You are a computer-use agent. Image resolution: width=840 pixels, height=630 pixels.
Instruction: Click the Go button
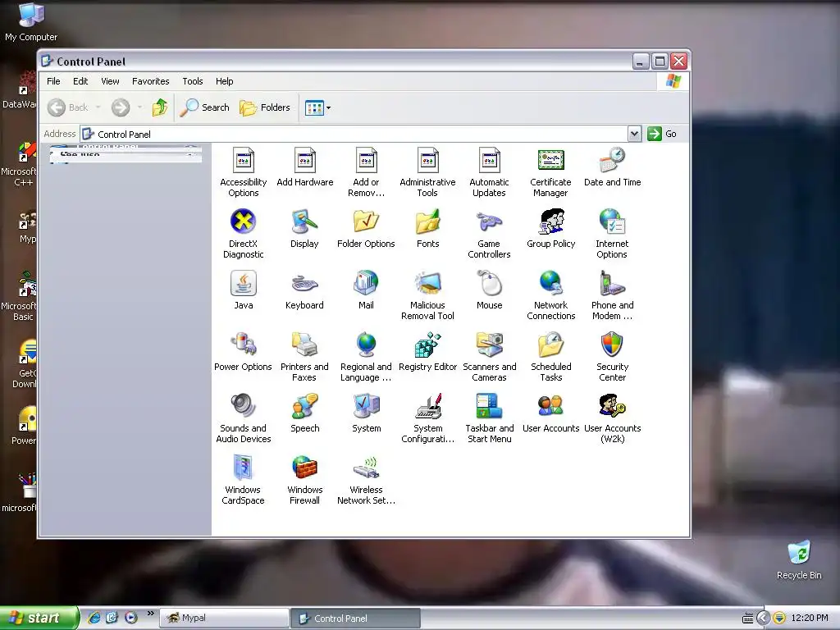(x=662, y=134)
